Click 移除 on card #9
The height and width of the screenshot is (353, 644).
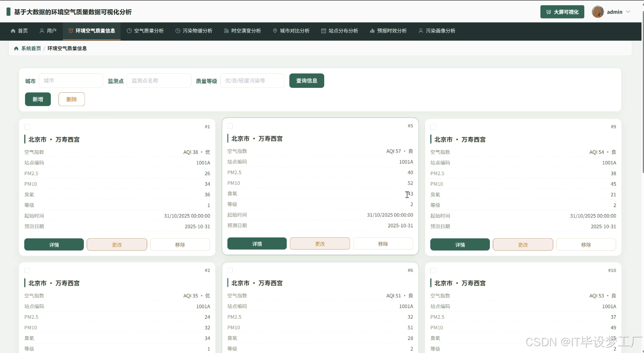tap(586, 245)
